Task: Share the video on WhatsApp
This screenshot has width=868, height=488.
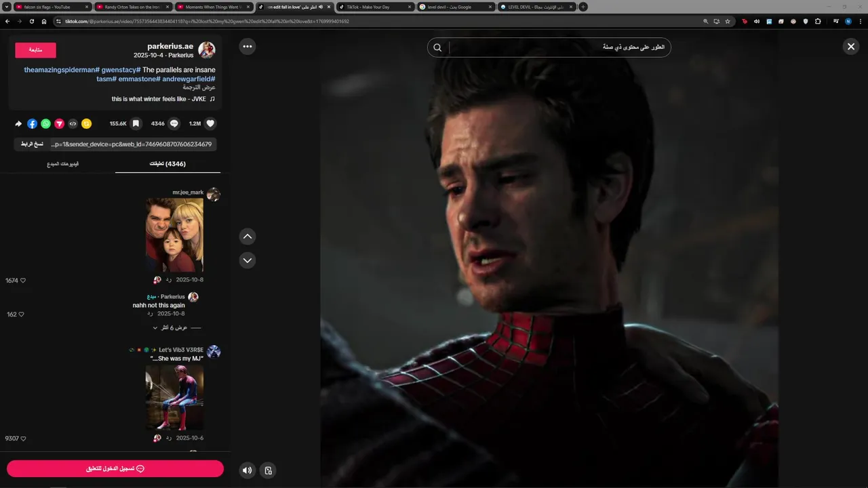Action: [x=45, y=123]
